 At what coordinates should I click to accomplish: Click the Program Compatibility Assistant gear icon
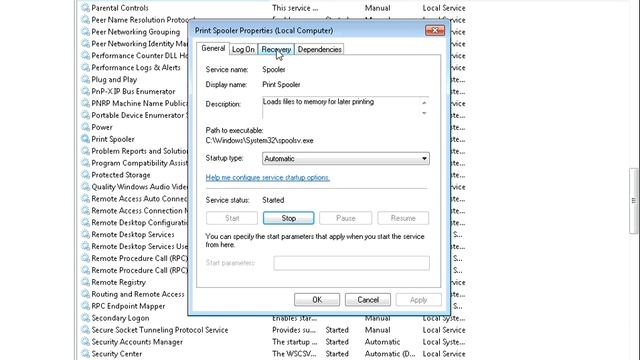85,163
